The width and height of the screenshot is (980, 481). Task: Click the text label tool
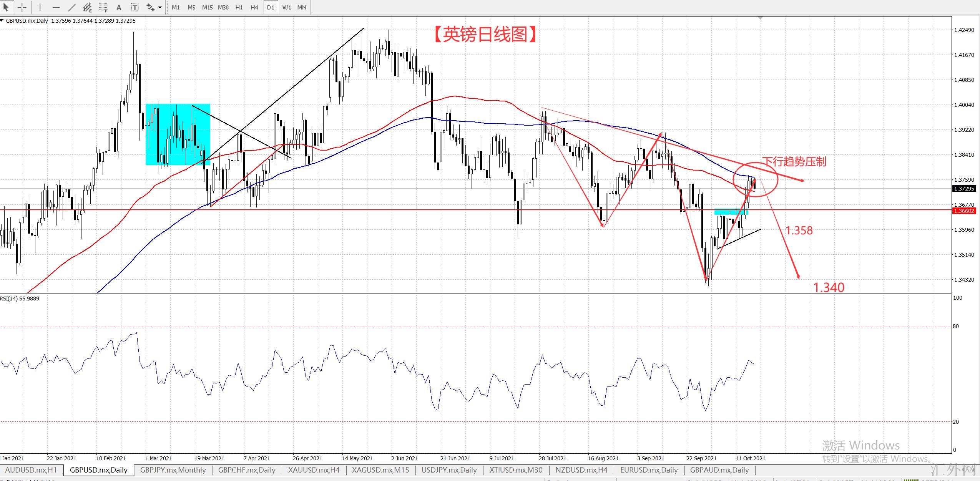(135, 7)
